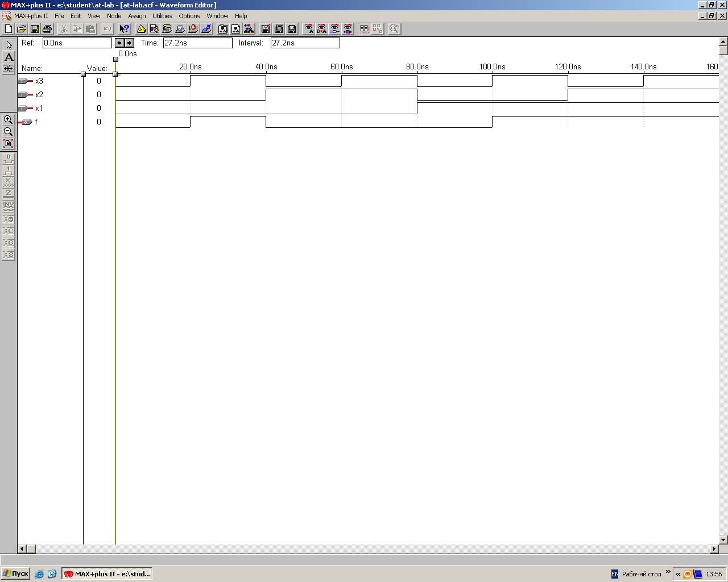Move reference to next transition arrow
The image size is (728, 582).
(129, 43)
